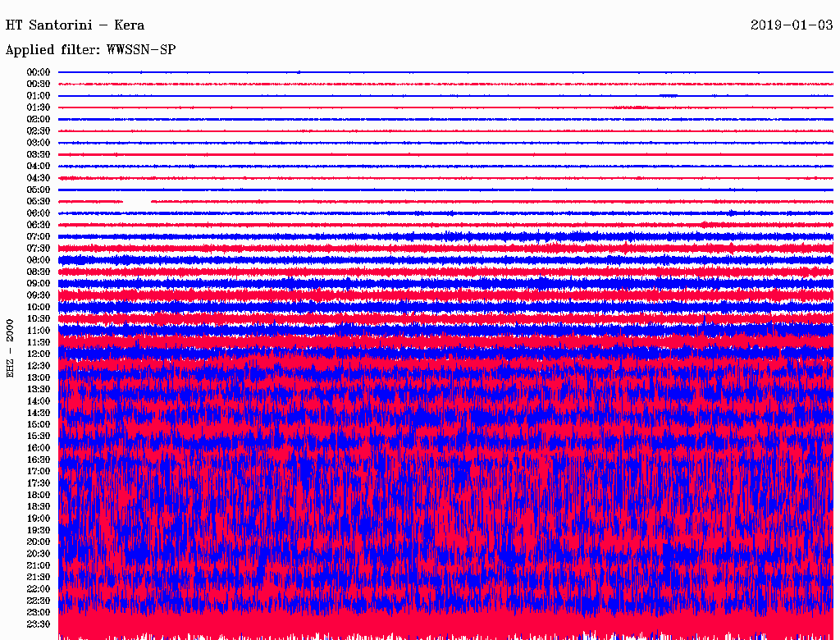This screenshot has height=640, width=840.
Task: Click the small blue spike on the 01:00 trace
Action: (669, 96)
